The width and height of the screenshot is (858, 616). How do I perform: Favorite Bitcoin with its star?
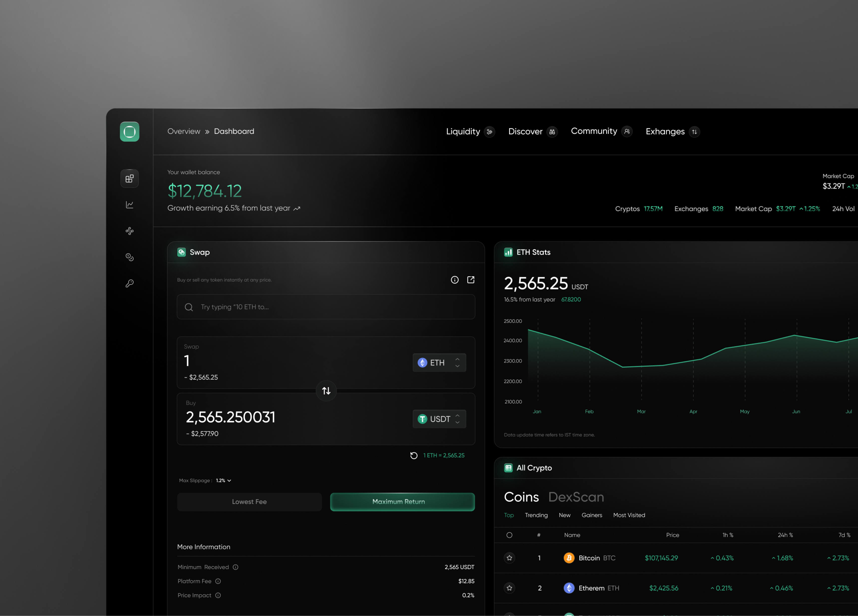tap(510, 558)
